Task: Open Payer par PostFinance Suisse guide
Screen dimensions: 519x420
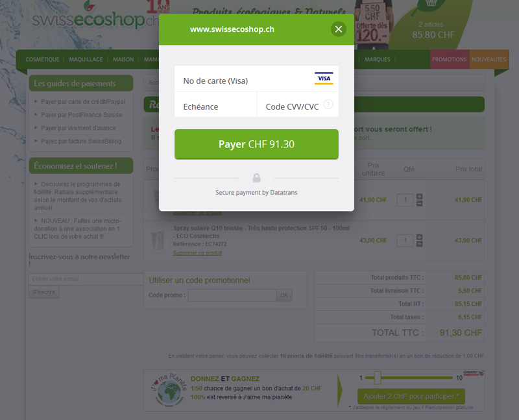Action: tap(82, 115)
